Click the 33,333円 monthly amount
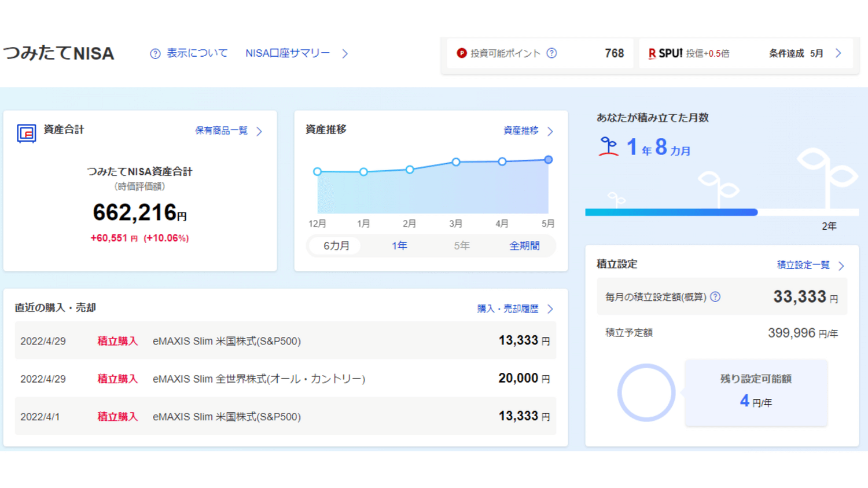 coord(806,297)
